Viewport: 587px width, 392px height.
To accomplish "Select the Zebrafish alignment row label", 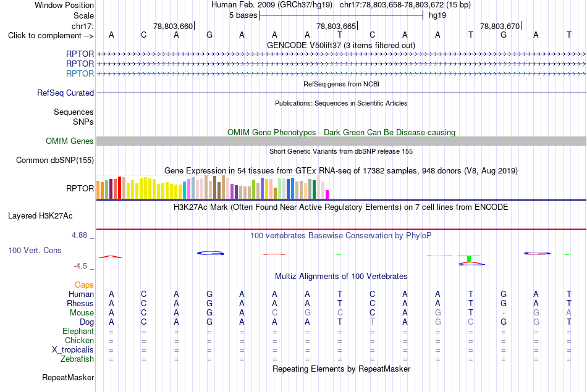I will click(x=77, y=359).
